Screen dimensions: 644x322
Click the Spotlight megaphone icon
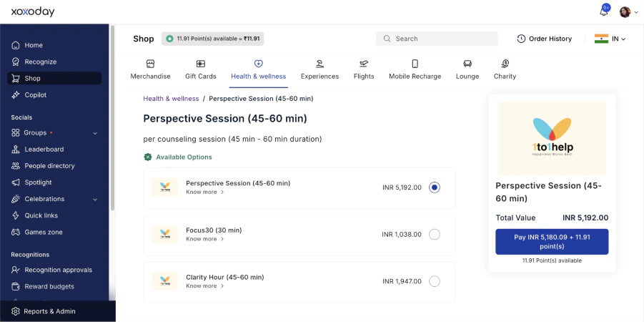(x=16, y=182)
